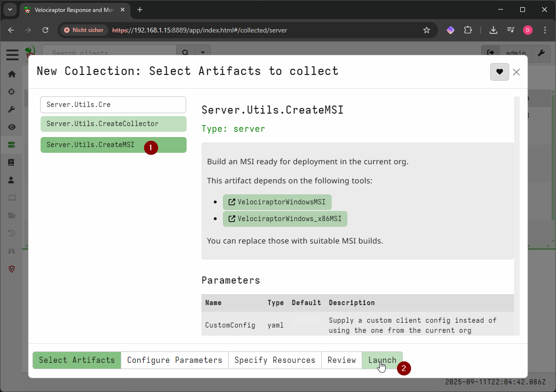Click the Parameters heading

pyautogui.click(x=231, y=280)
